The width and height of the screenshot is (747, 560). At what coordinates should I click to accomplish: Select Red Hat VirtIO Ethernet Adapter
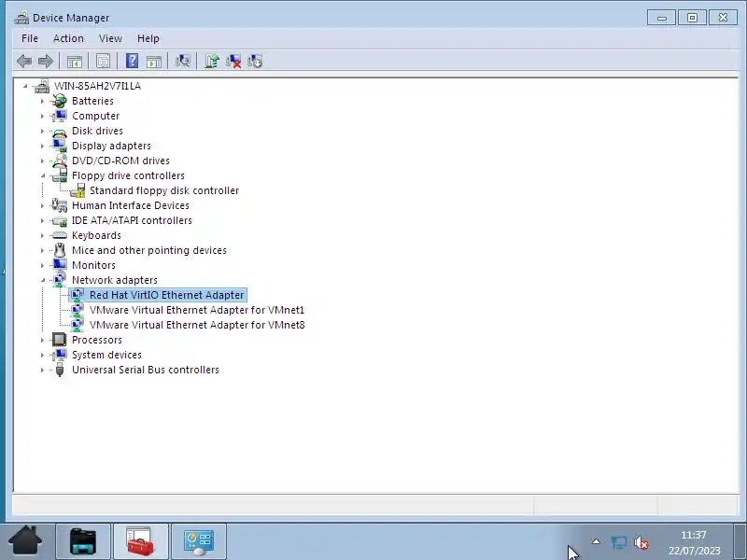(x=166, y=295)
